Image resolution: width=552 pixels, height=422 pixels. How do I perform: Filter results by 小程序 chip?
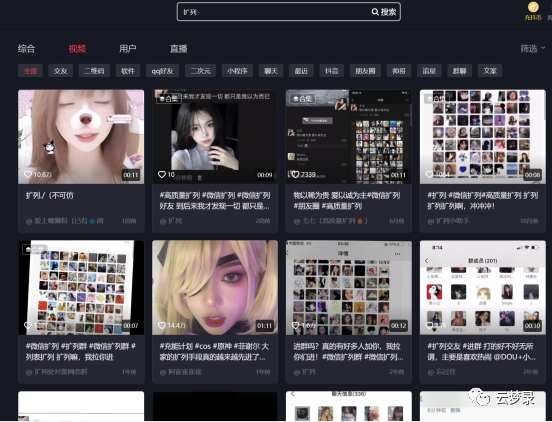[237, 71]
